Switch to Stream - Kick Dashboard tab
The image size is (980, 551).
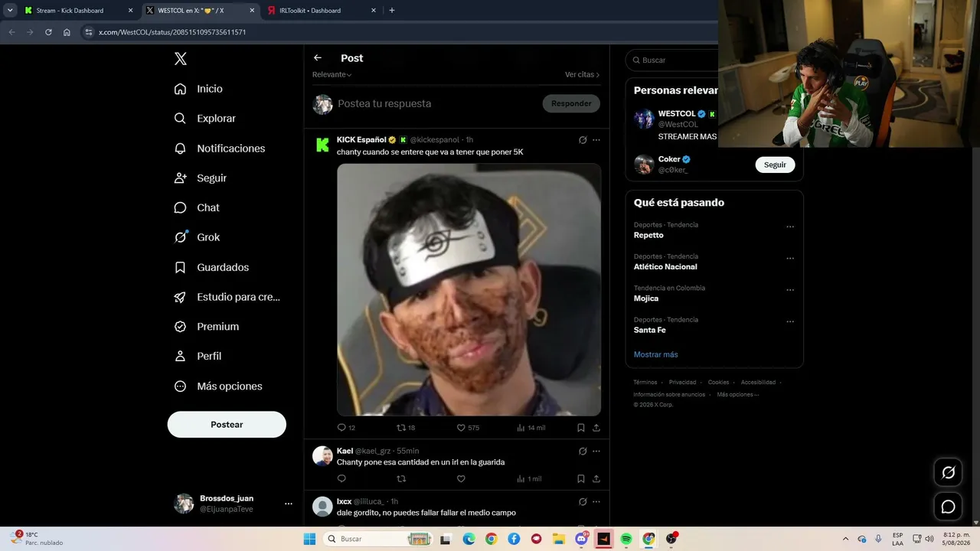[x=79, y=11]
